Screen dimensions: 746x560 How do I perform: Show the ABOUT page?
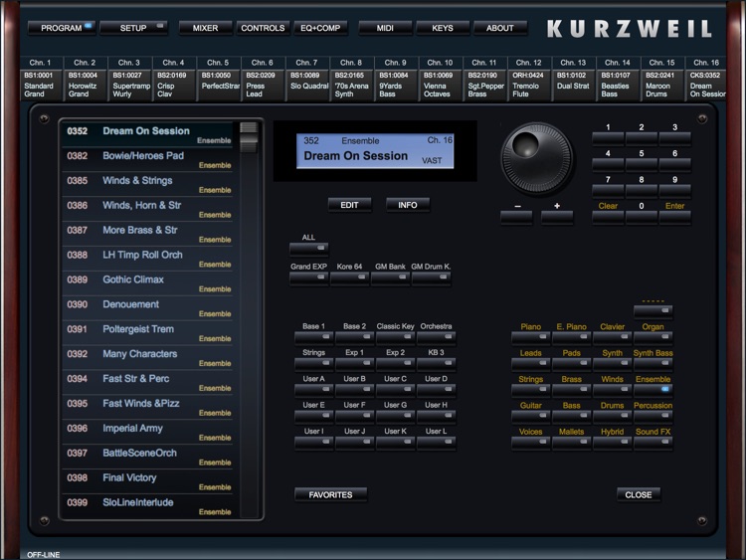pos(500,28)
